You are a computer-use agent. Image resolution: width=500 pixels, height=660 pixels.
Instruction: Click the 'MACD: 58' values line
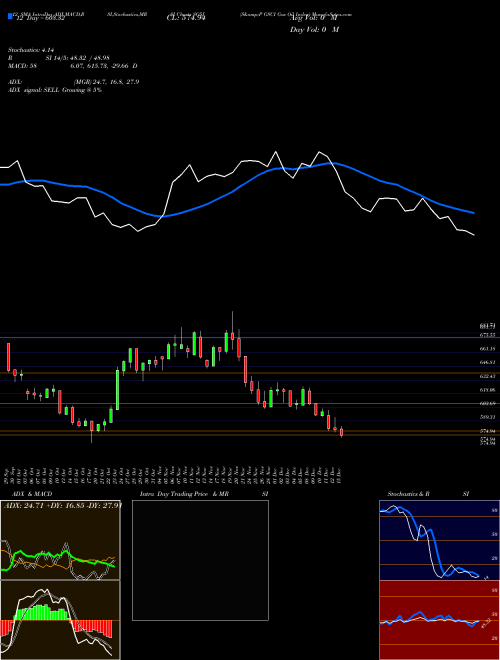[x=72, y=66]
